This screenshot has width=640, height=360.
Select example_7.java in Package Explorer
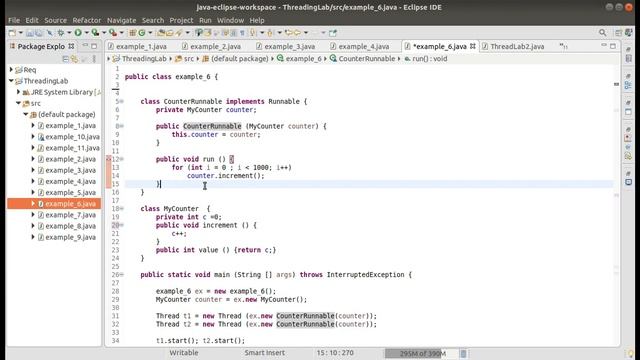[70, 215]
